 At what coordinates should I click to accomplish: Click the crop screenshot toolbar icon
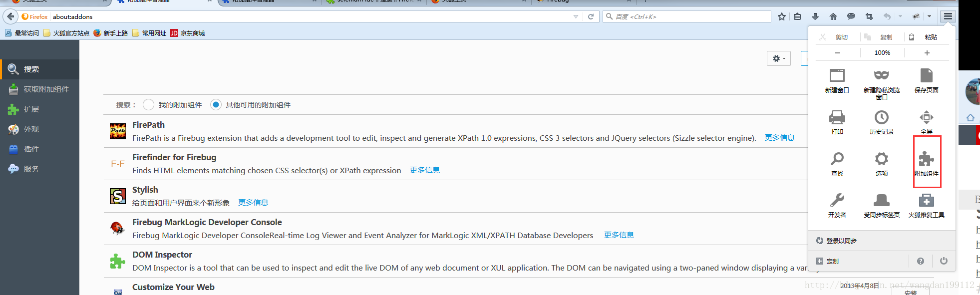coord(869,16)
